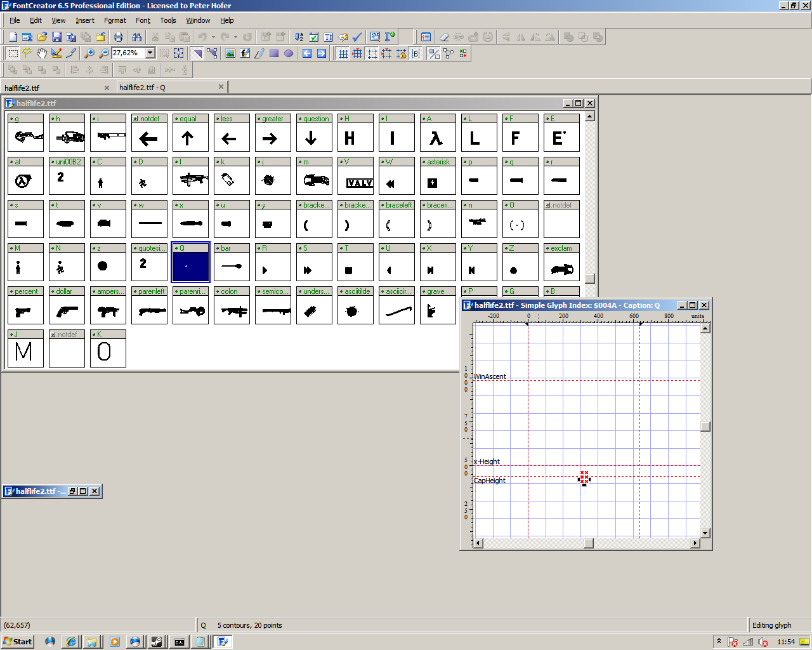Click the glyph editor vertical scrollbar thumb
The height and width of the screenshot is (650, 812).
tap(705, 427)
